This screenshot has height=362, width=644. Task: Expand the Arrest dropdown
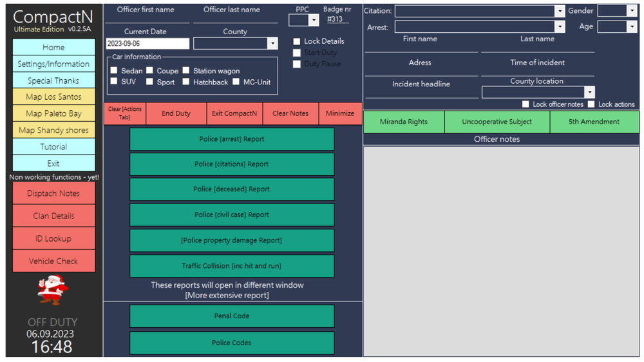tap(560, 26)
